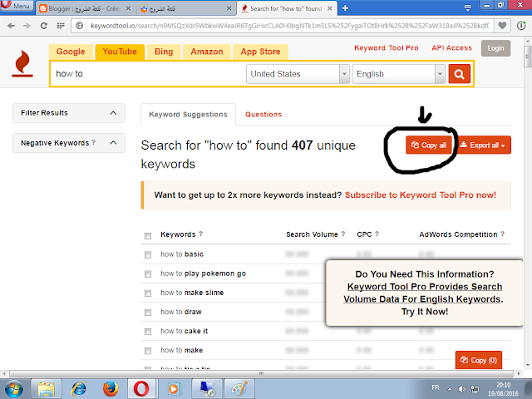Open the Speed Dial grid icon
The height and width of the screenshot is (399, 532).
coord(61,26)
